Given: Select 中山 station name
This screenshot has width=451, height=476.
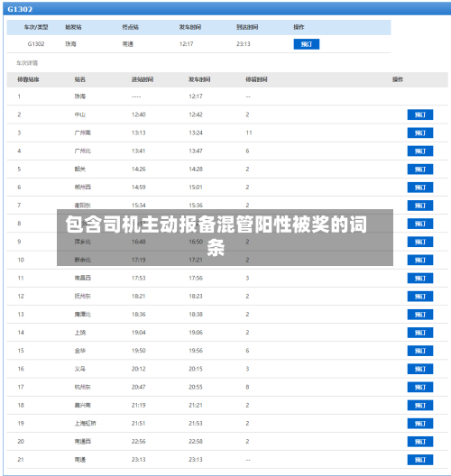Looking at the screenshot, I should 80,114.
